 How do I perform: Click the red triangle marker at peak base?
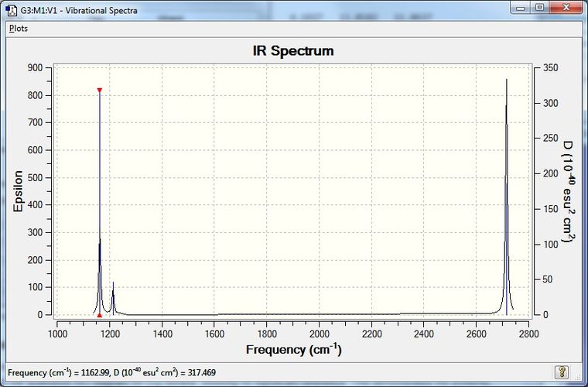click(x=99, y=315)
